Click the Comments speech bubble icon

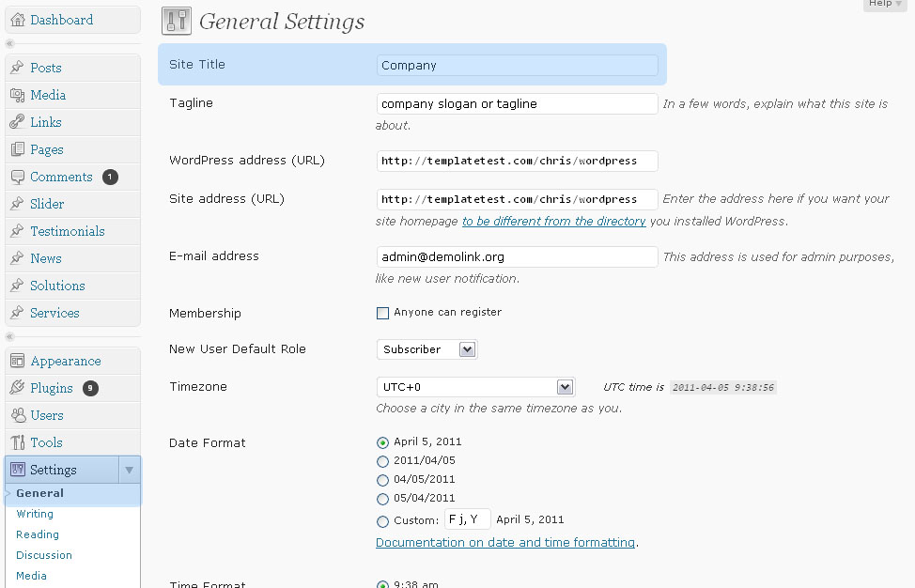tap(17, 177)
